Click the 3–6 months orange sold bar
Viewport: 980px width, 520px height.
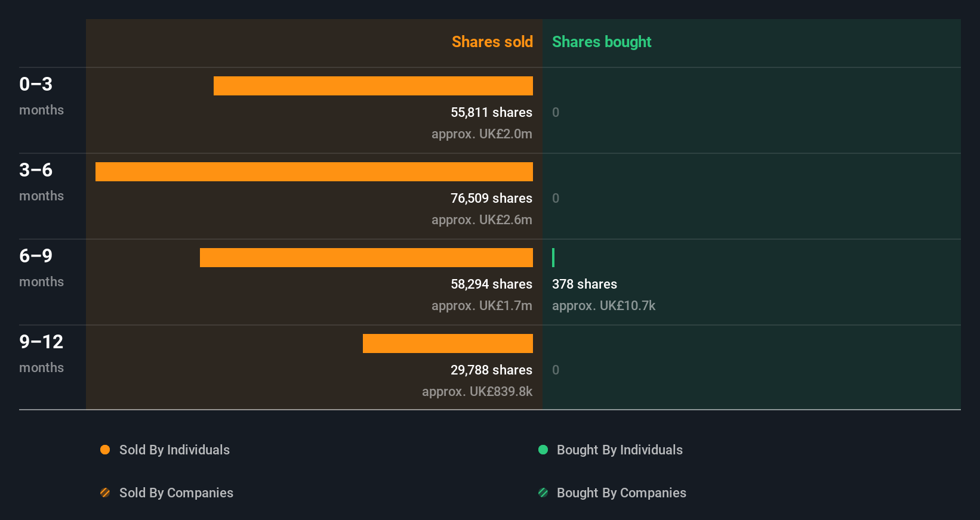(x=314, y=172)
